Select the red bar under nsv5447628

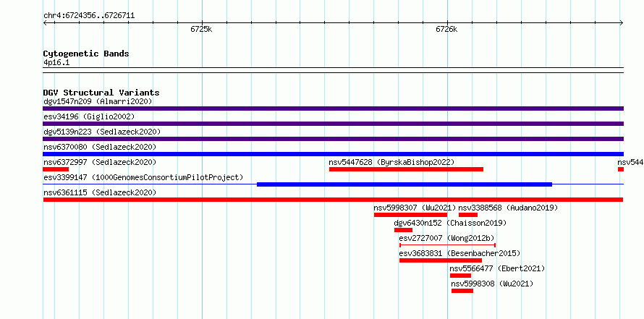pyautogui.click(x=406, y=169)
